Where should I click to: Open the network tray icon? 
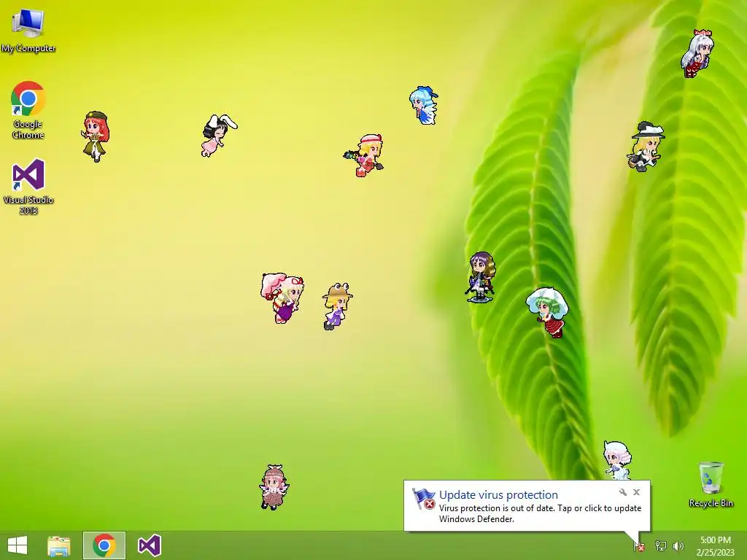point(660,545)
